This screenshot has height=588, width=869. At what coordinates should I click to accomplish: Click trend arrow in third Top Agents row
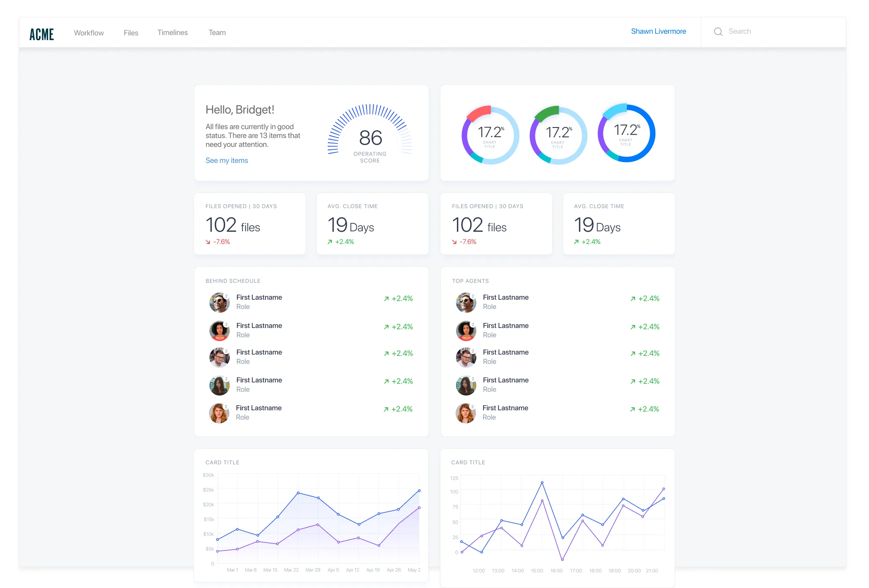[x=633, y=354]
